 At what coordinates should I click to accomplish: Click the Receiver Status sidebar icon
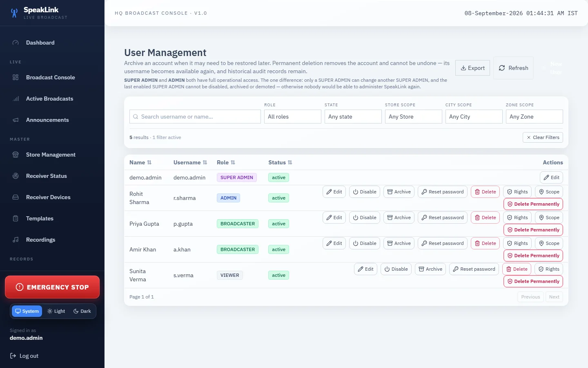16,176
